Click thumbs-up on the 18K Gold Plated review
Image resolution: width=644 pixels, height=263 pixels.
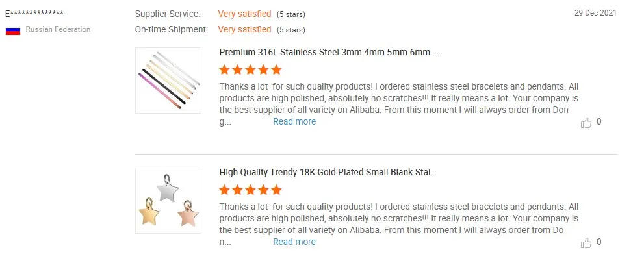click(x=586, y=243)
